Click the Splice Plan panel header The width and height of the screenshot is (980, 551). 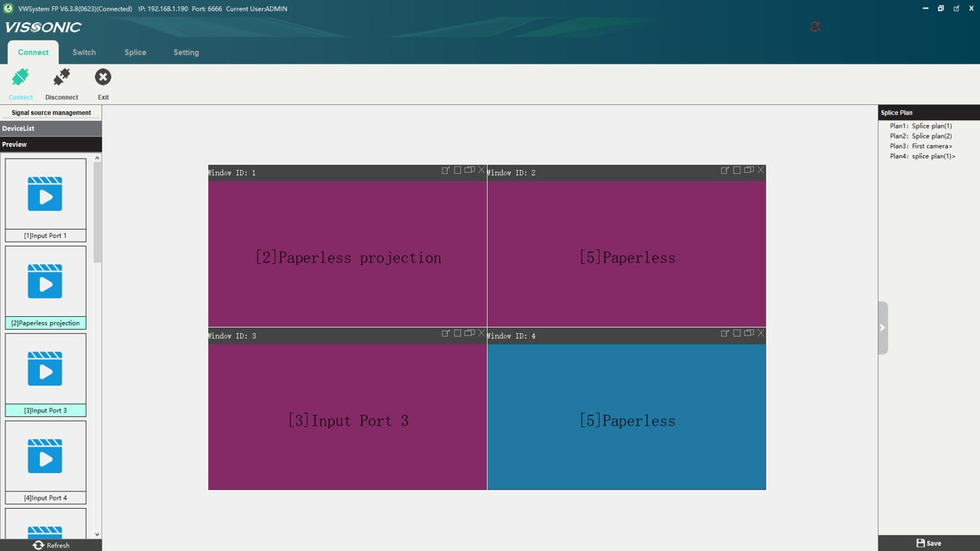[x=929, y=112]
